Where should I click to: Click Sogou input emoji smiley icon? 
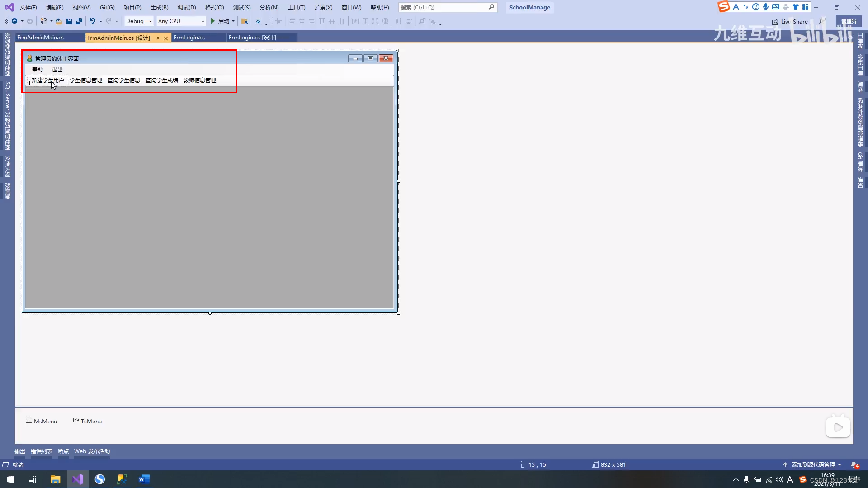click(756, 7)
